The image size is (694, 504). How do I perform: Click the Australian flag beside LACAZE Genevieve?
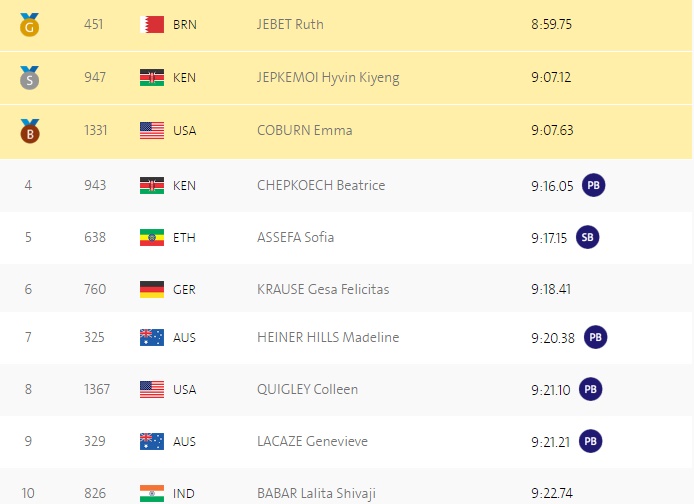(152, 441)
